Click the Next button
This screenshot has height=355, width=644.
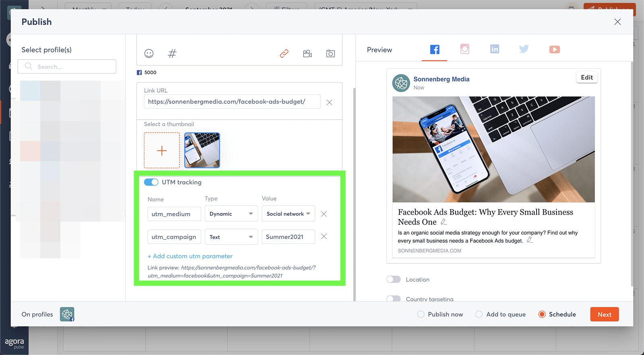point(605,314)
